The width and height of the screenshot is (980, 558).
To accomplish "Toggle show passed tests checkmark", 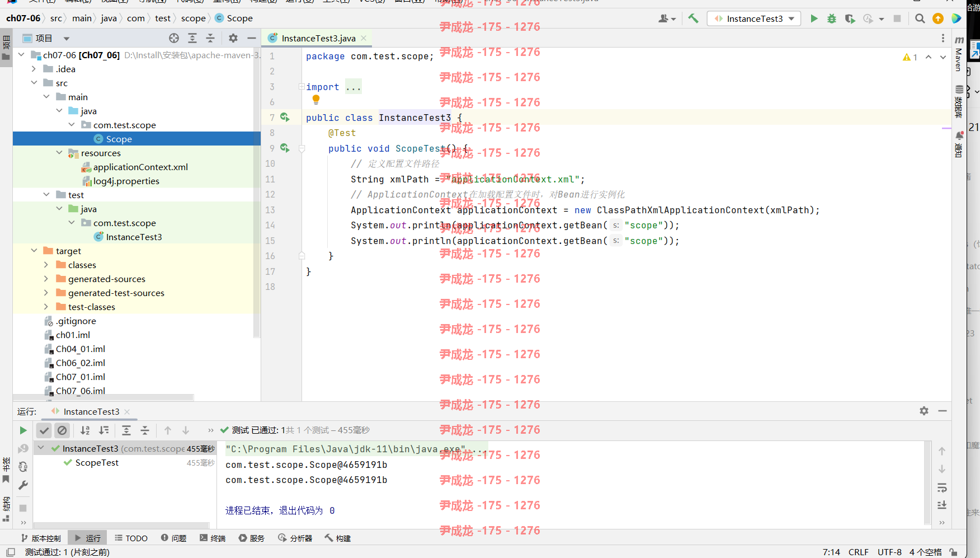I will [x=44, y=430].
